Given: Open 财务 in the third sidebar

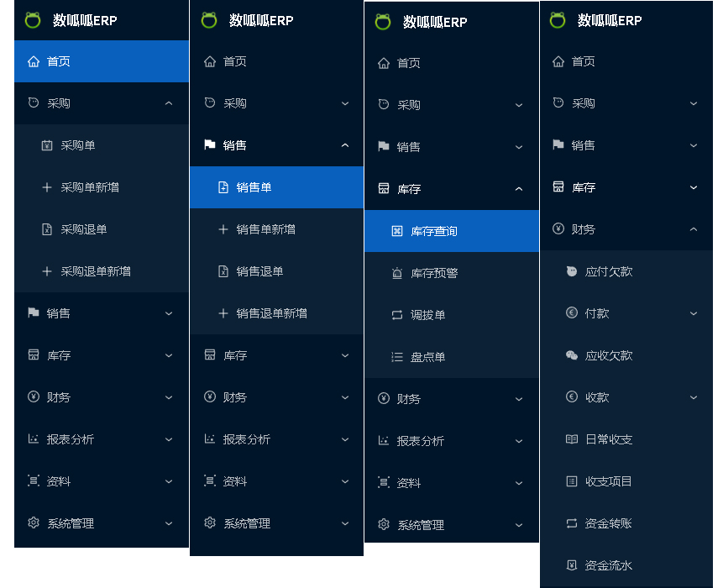Looking at the screenshot, I should [x=452, y=399].
